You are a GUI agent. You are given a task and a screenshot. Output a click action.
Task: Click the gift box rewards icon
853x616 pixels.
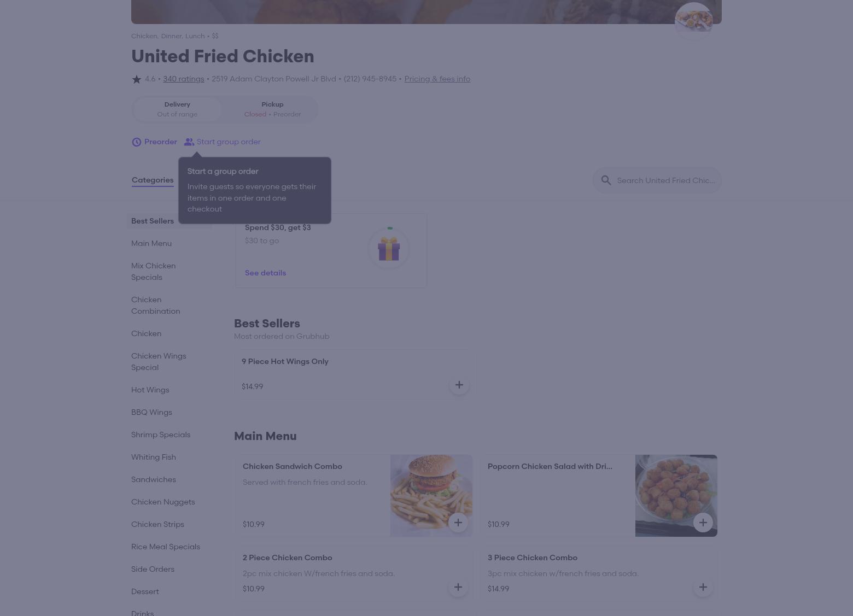tap(389, 249)
